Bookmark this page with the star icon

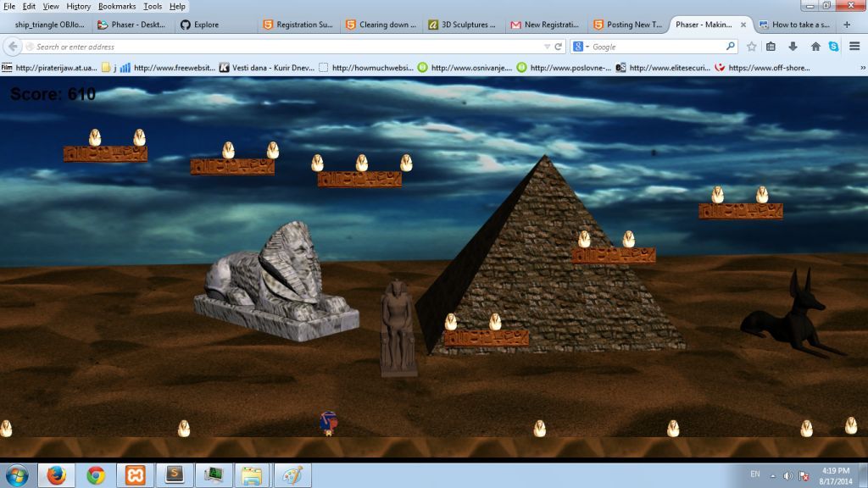click(752, 47)
